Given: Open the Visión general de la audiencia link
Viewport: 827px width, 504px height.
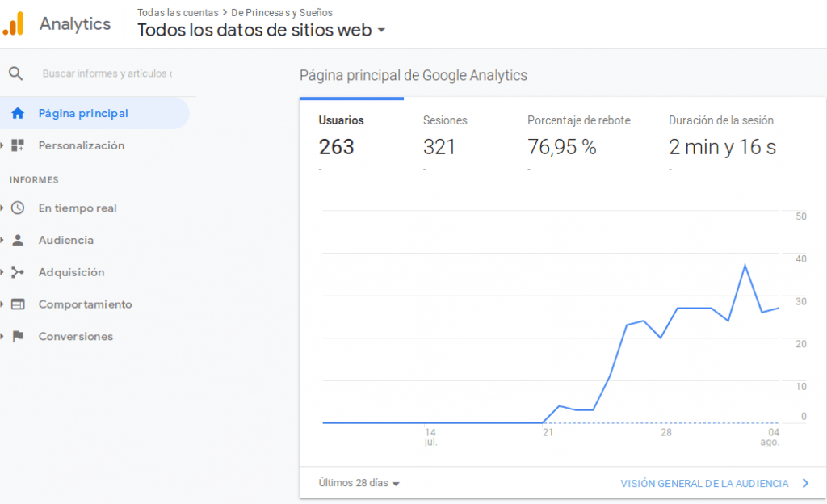Looking at the screenshot, I should tap(704, 484).
